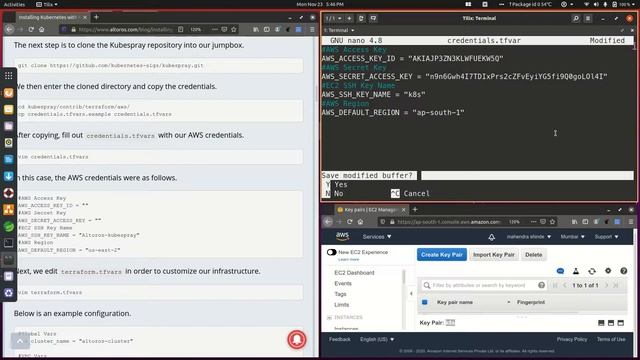Open EC2 Dashboard in sidebar
Image resolution: width=640 pixels, height=360 pixels.
coord(354,273)
